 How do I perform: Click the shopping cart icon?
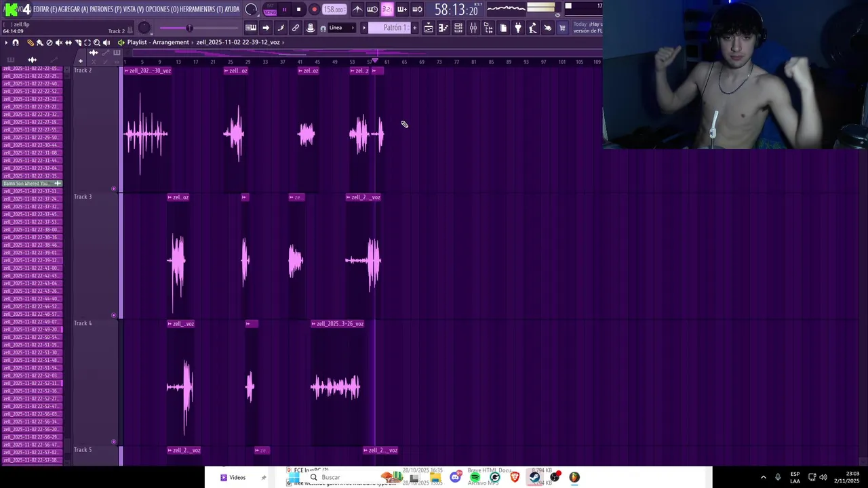pyautogui.click(x=562, y=28)
